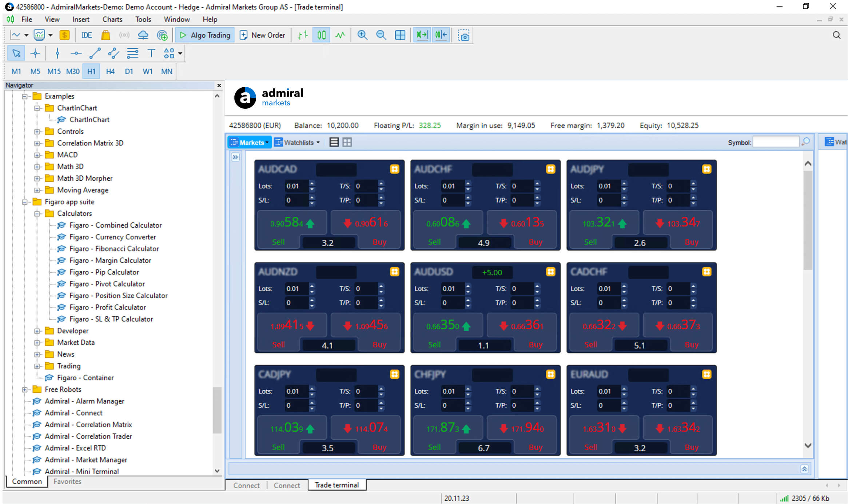Expand the Examples folder in Navigator
Screen dimensions: 848x504
coord(24,96)
